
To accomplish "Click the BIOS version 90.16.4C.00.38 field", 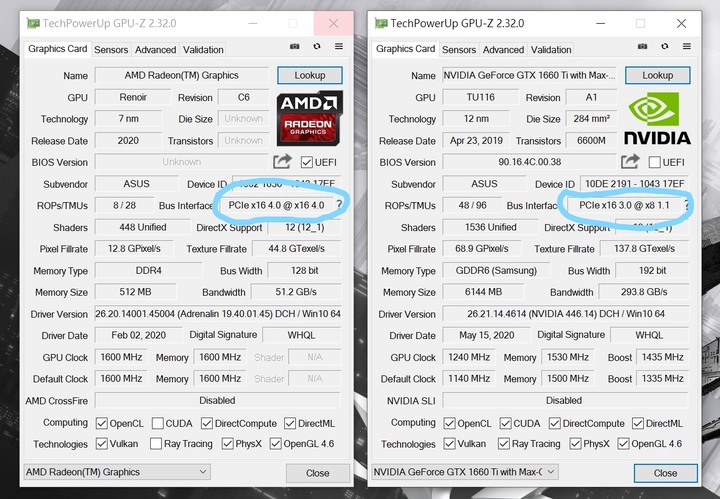I will [x=529, y=162].
